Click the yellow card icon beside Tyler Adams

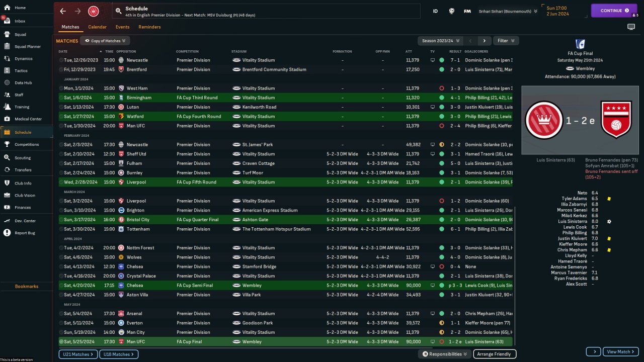609,199
